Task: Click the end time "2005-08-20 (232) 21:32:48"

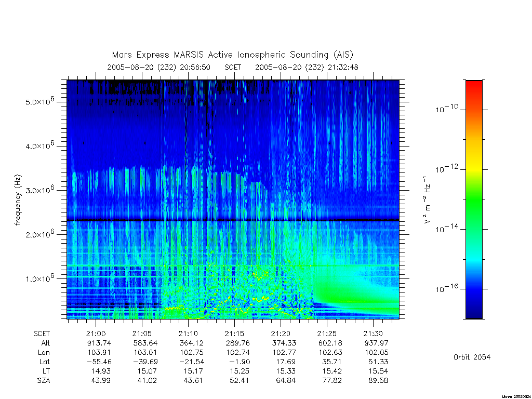Action: pyautogui.click(x=307, y=67)
